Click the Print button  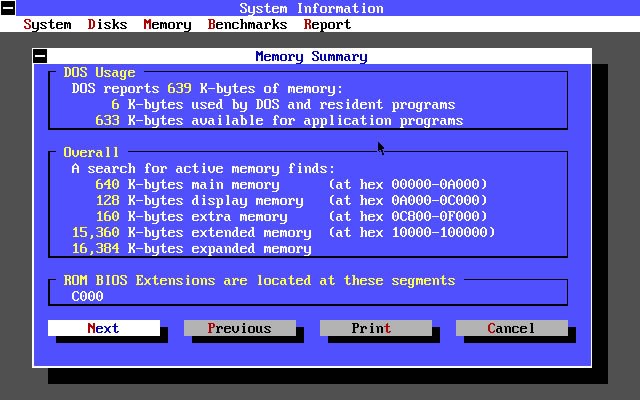pyautogui.click(x=376, y=328)
